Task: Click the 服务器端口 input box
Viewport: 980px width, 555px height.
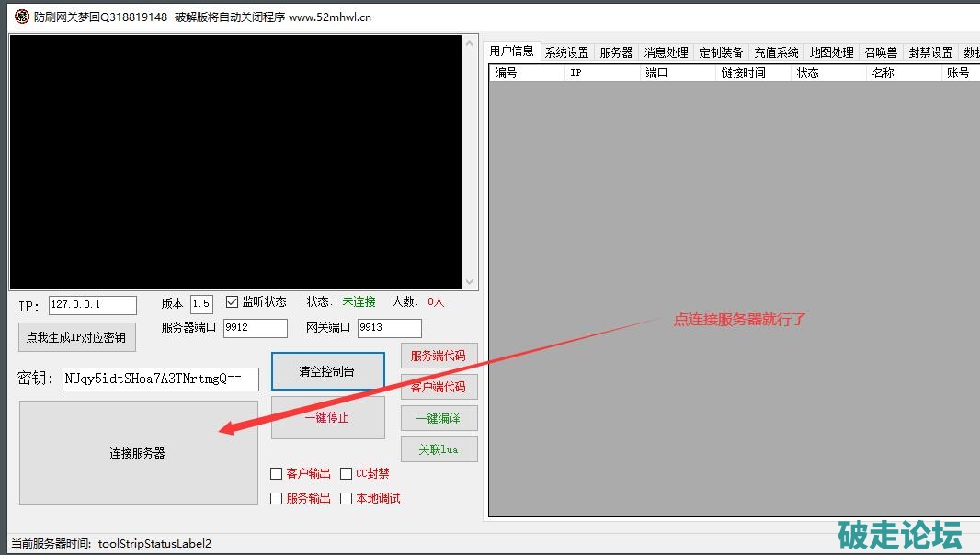Action: click(x=255, y=328)
